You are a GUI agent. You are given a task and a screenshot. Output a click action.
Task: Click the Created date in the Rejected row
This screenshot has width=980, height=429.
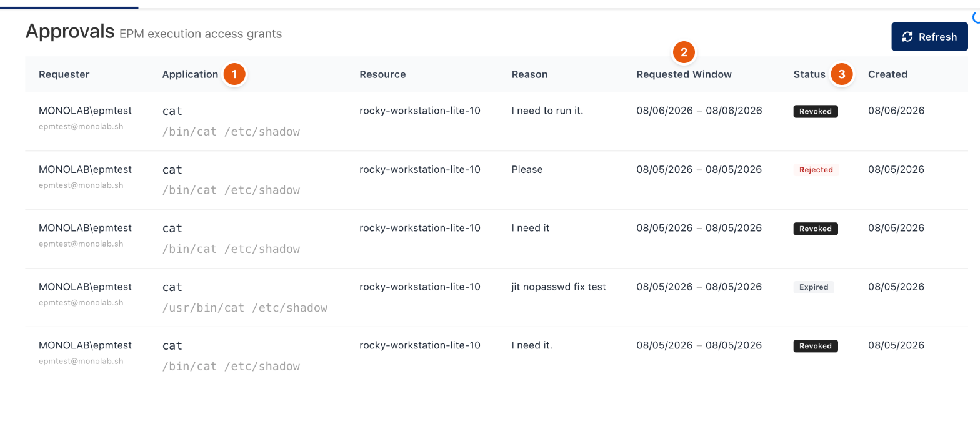coord(896,169)
